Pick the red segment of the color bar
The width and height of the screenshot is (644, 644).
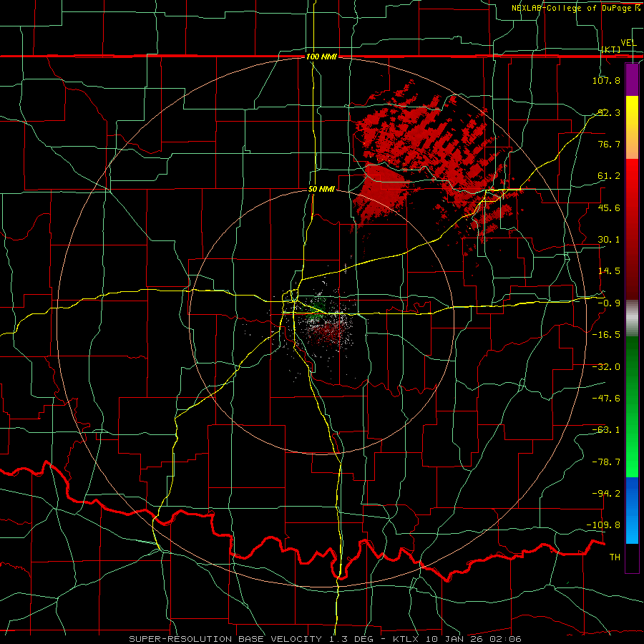point(632,229)
